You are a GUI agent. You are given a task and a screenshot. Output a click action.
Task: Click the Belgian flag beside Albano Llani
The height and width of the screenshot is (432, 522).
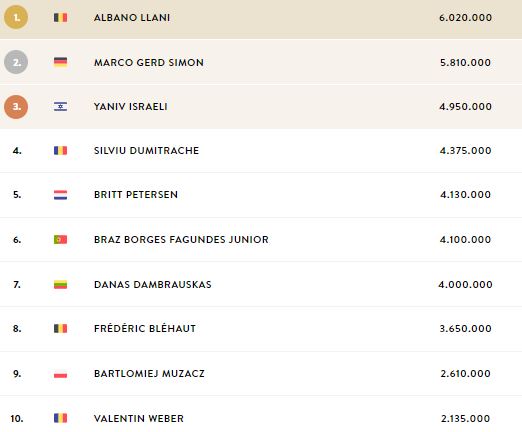60,17
